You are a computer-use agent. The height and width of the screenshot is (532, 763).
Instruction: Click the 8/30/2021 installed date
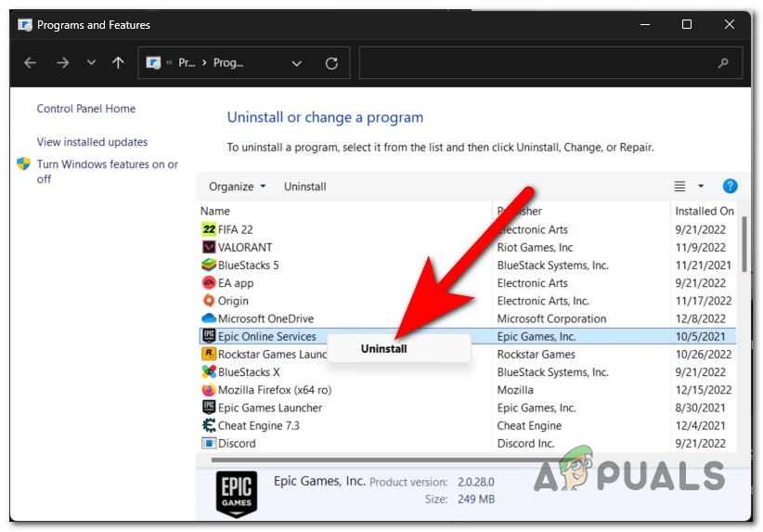700,408
